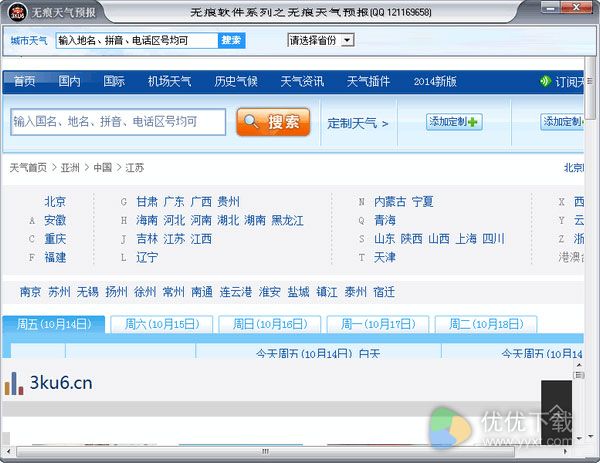Open 2014新版 in the navigation bar
The width and height of the screenshot is (600, 463).
(x=435, y=81)
